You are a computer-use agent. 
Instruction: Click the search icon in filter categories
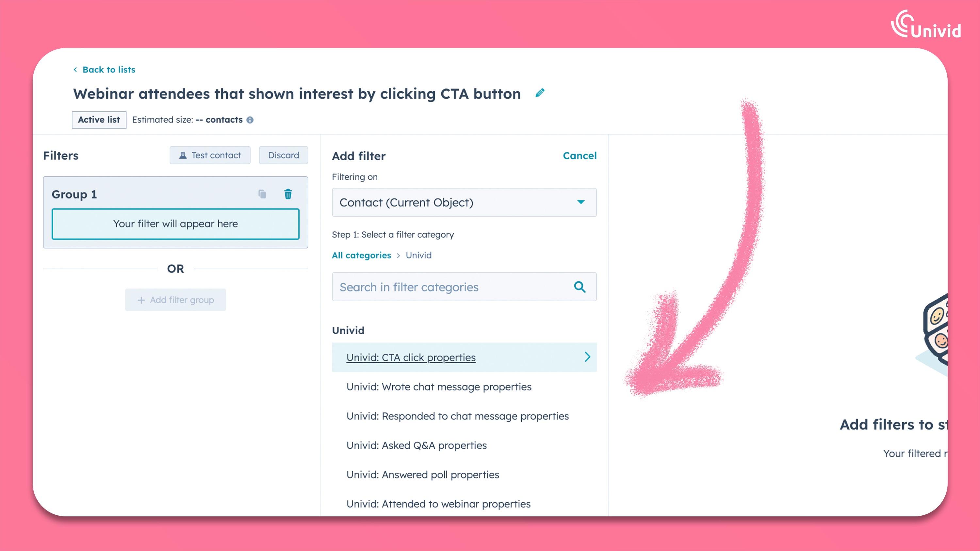click(580, 287)
